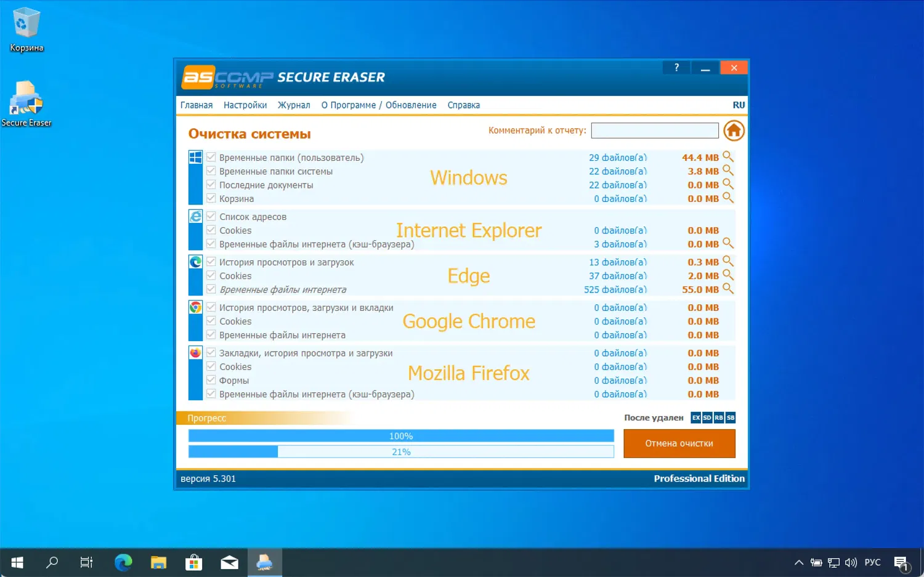The height and width of the screenshot is (577, 924).
Task: Click the Mozilla Firefox browser icon
Action: pyautogui.click(x=195, y=352)
